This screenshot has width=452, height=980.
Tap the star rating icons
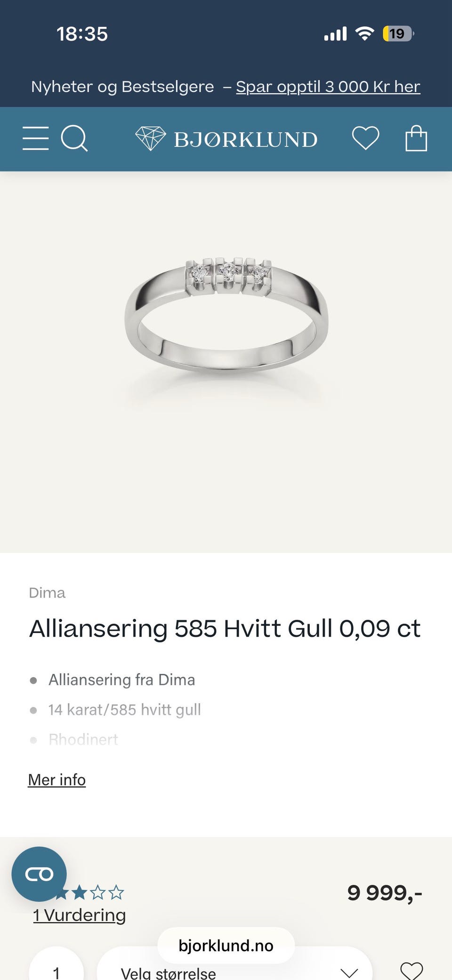coord(89,892)
